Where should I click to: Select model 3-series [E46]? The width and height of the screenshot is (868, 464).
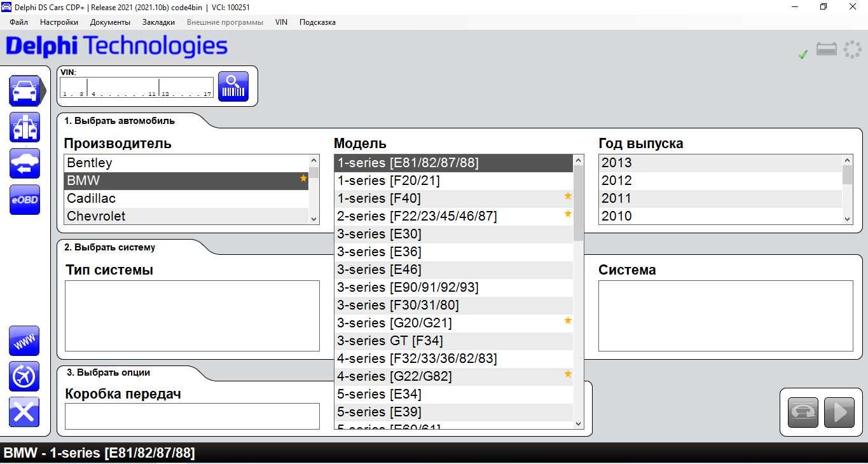[x=453, y=270]
